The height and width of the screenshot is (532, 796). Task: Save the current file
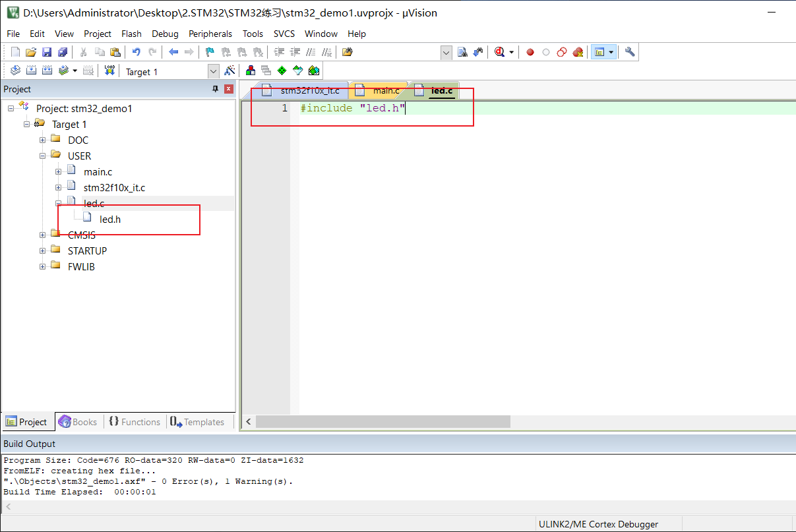point(47,52)
